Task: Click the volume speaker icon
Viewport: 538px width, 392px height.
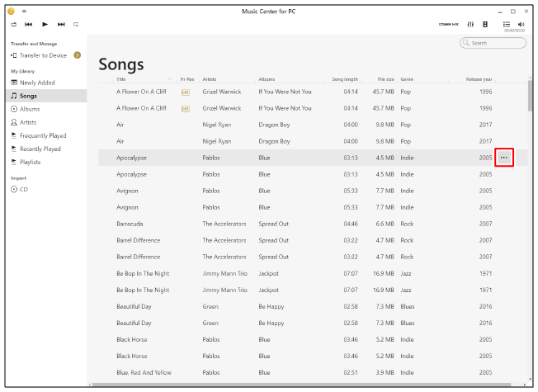Action: tap(521, 24)
